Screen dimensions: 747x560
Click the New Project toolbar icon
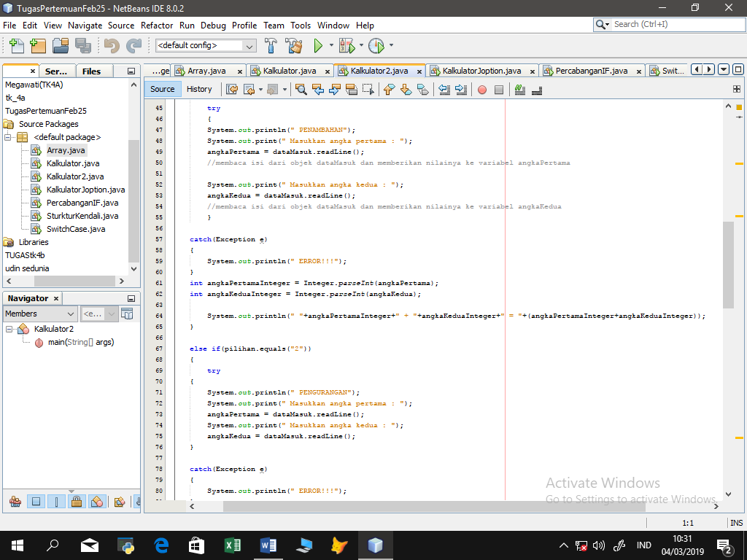pyautogui.click(x=38, y=46)
